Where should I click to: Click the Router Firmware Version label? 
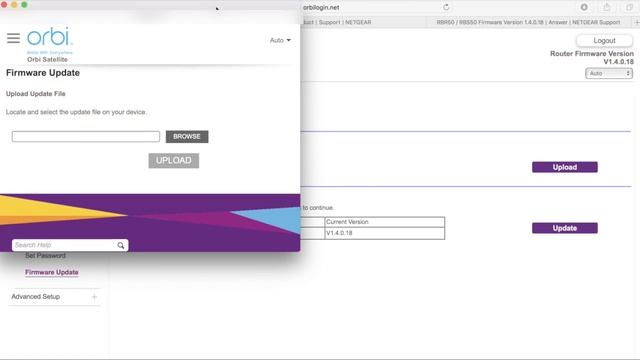[592, 53]
